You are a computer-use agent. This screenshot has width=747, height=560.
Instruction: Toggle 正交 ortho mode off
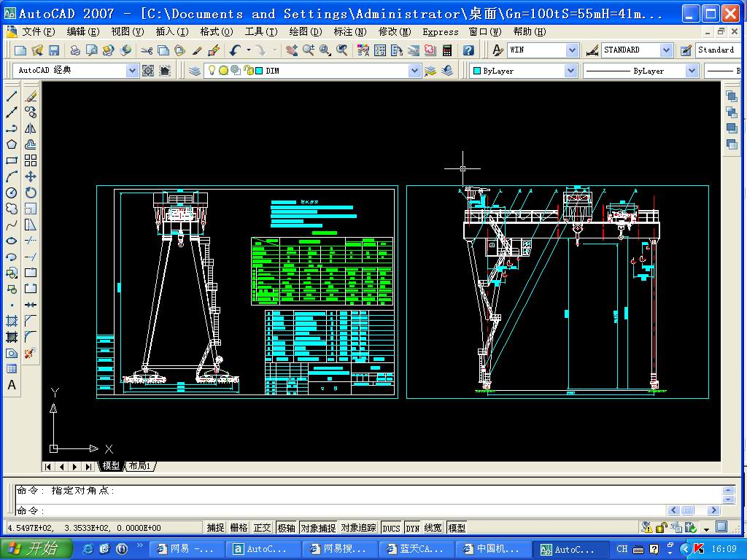(x=262, y=527)
